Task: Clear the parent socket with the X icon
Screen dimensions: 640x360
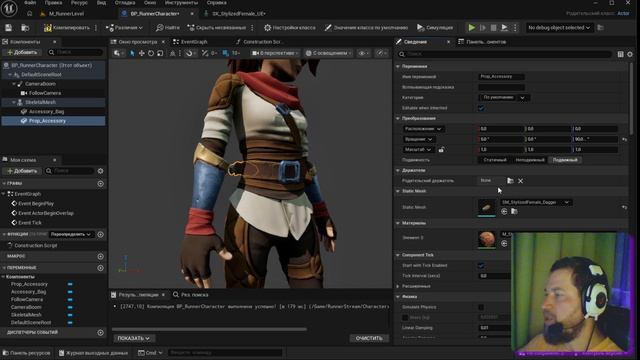Action: point(520,181)
